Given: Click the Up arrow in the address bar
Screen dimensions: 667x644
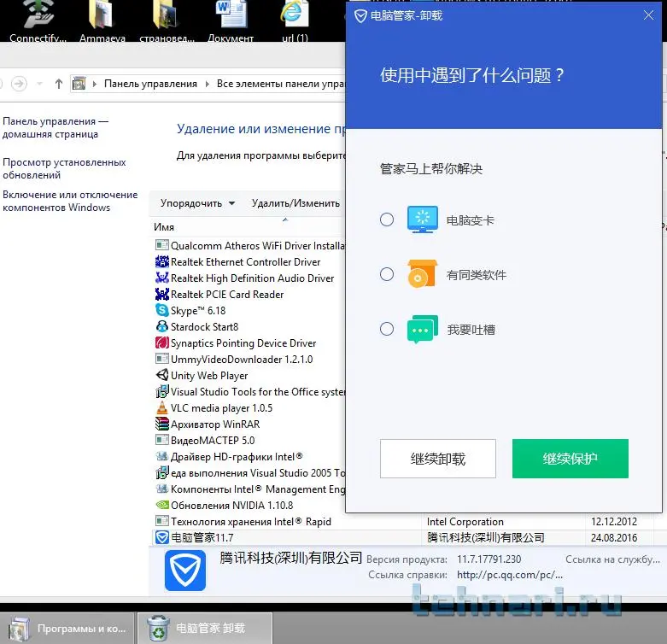Looking at the screenshot, I should point(59,84).
